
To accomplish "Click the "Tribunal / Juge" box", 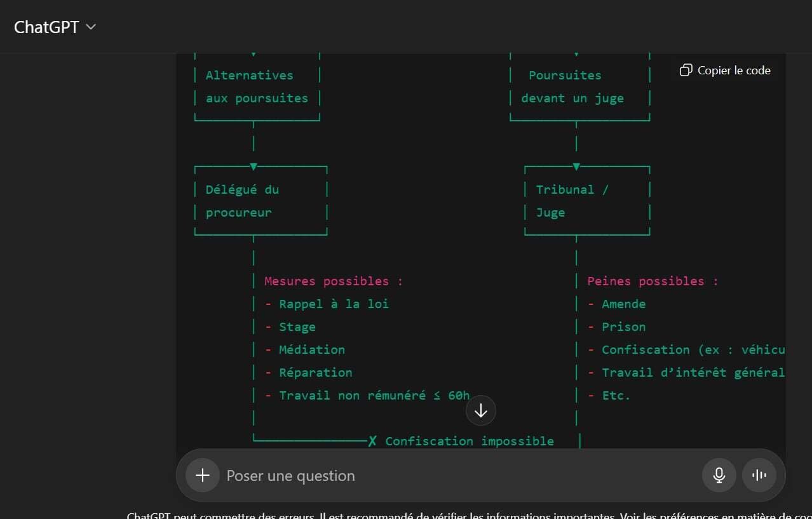I will (x=586, y=201).
